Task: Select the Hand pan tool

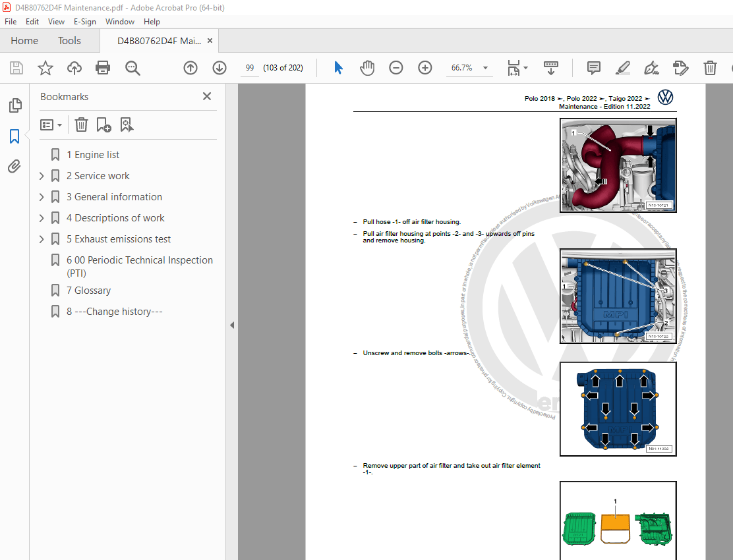Action: point(366,67)
